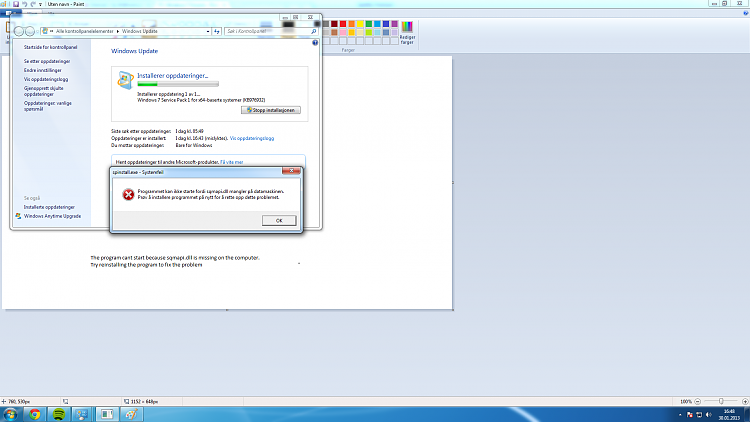
Task: Click the green installation progress bar
Action: coord(178,84)
